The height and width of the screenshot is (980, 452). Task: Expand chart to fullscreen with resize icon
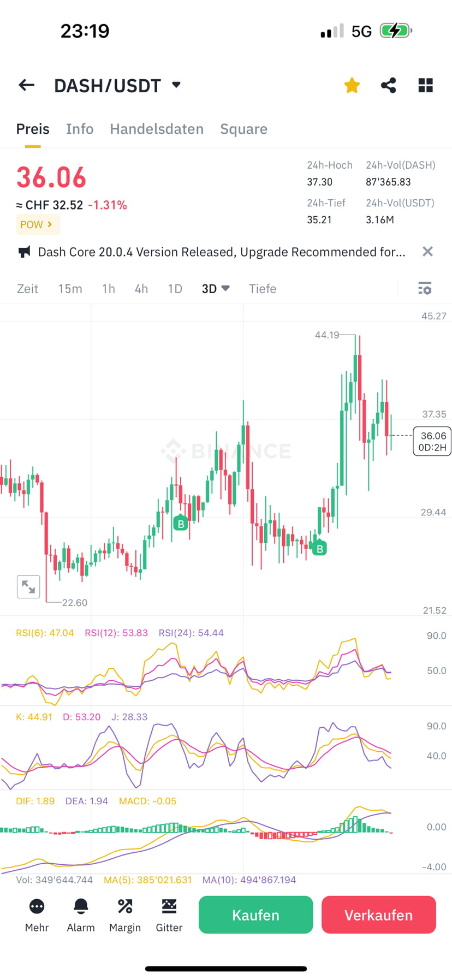click(28, 586)
